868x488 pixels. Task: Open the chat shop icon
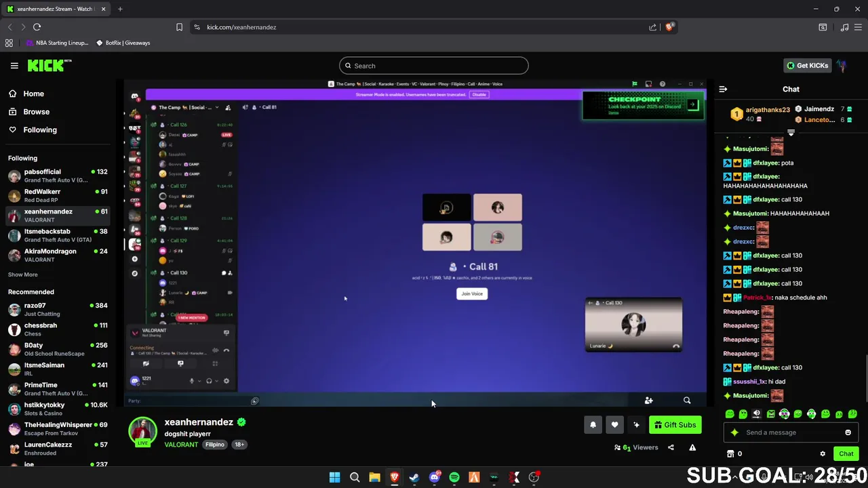[x=730, y=454]
